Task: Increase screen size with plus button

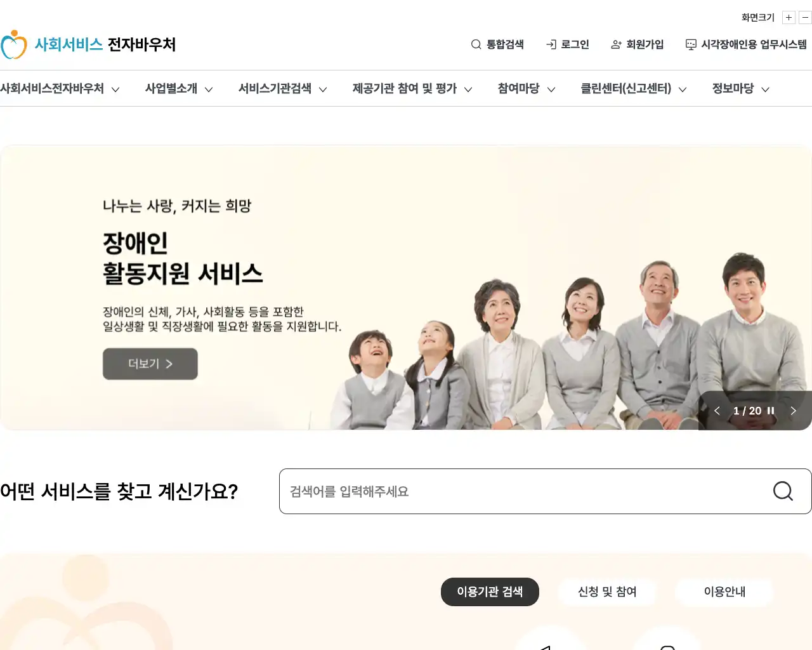Action: (x=789, y=18)
